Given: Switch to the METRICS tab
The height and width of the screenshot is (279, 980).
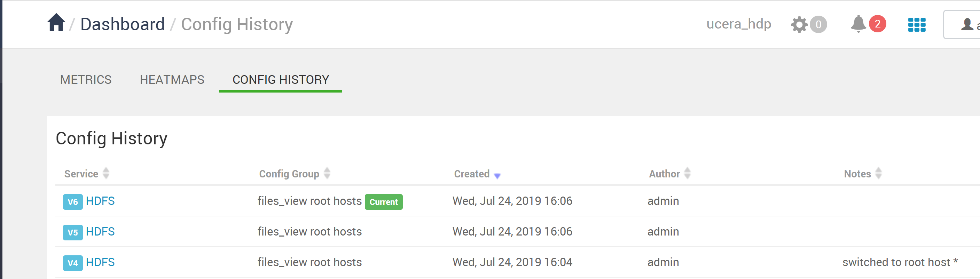Looking at the screenshot, I should click(86, 80).
